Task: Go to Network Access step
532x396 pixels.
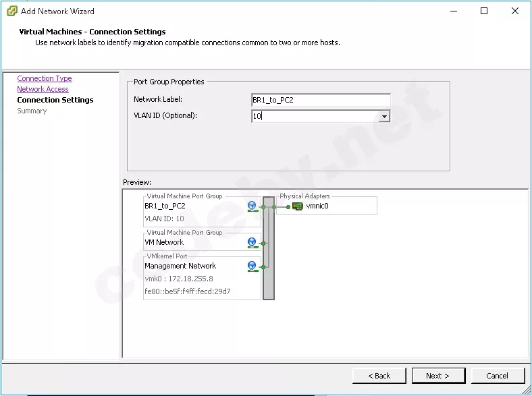Action: pyautogui.click(x=43, y=89)
